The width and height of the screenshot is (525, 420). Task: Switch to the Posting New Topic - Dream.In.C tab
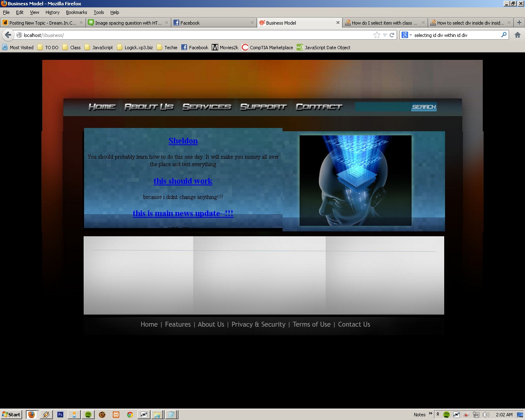click(43, 23)
